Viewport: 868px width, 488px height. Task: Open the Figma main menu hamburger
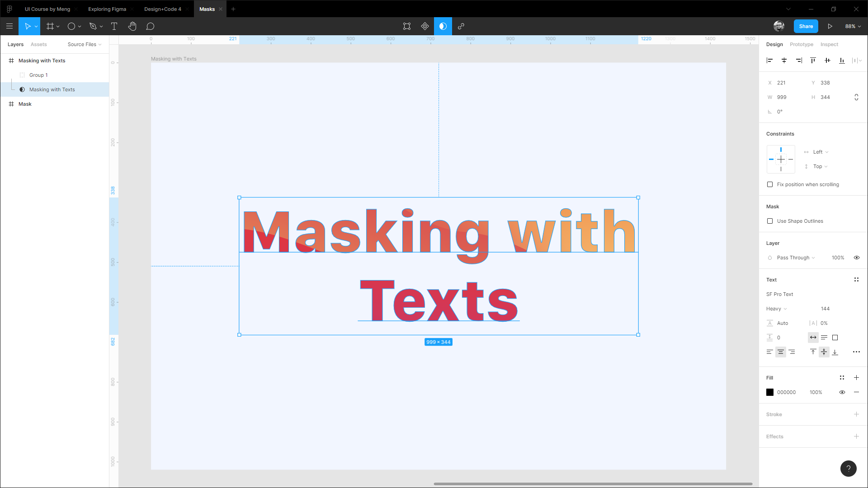9,26
